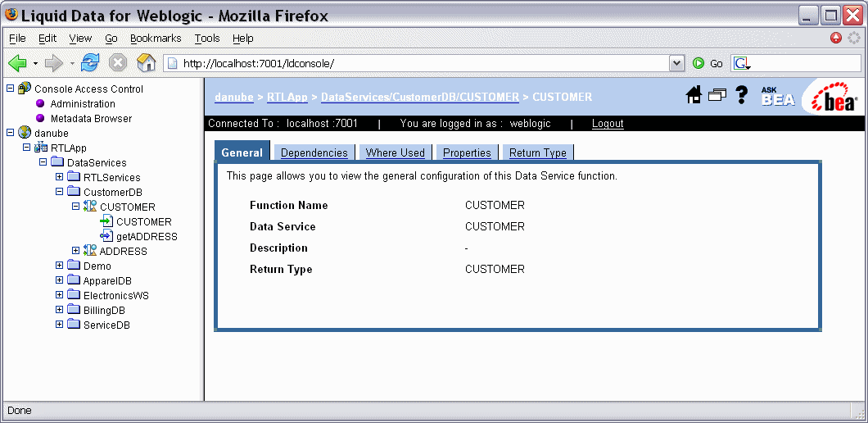Expand the ApparelDB folder

59,280
